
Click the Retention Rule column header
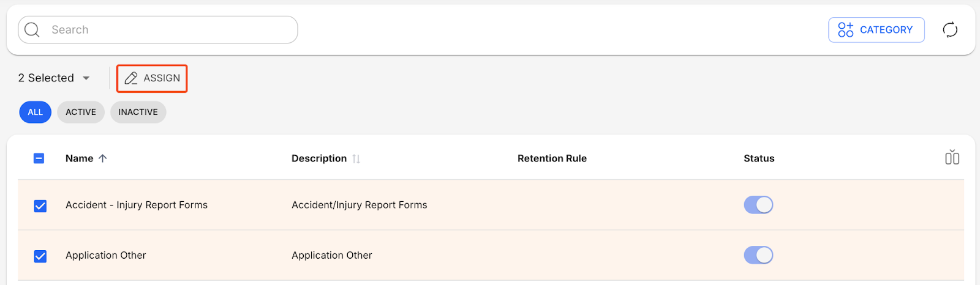(x=552, y=158)
